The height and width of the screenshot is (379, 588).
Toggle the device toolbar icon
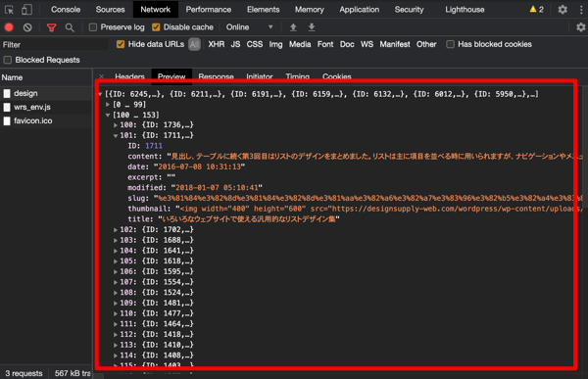click(x=26, y=10)
